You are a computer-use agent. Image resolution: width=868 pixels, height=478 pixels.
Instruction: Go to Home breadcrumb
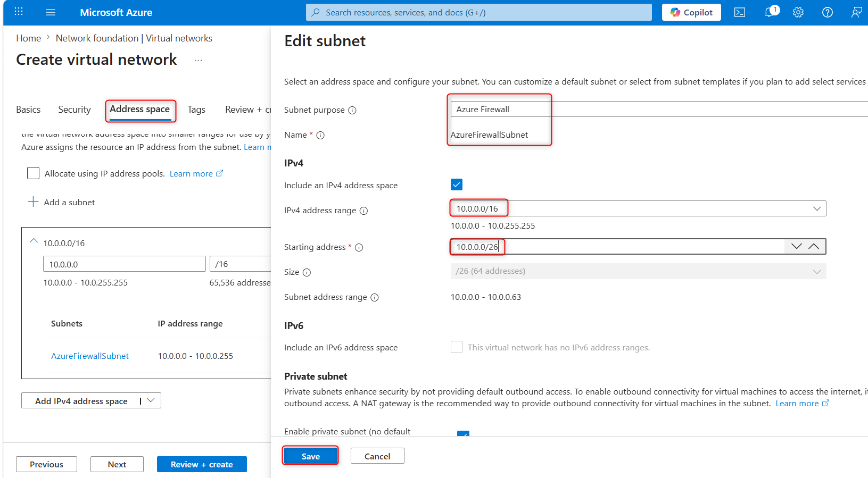click(x=28, y=38)
